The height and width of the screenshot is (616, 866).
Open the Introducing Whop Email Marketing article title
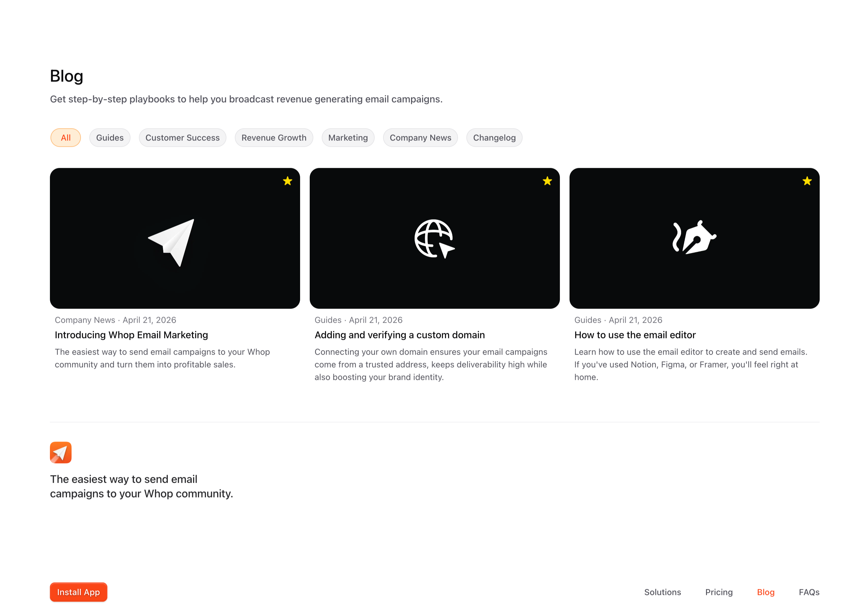click(x=131, y=335)
